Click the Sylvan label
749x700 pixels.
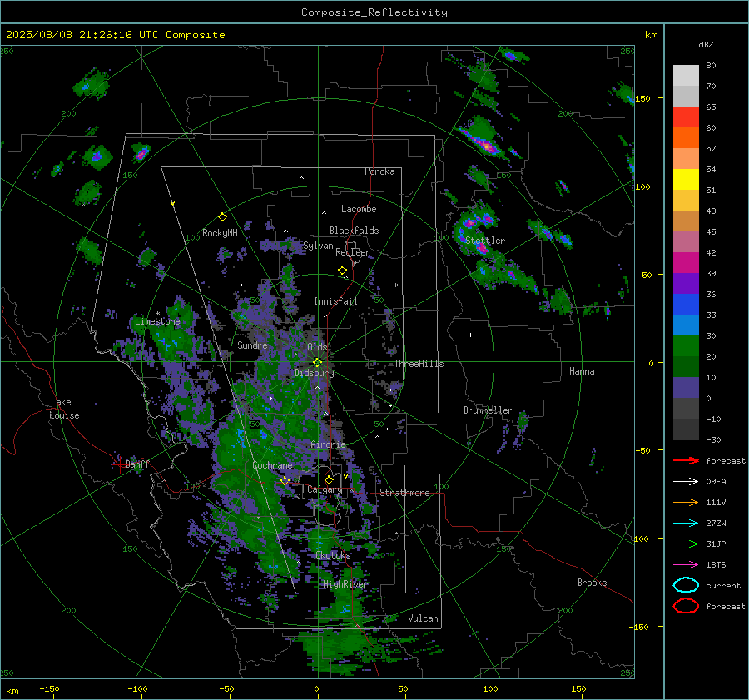point(318,246)
